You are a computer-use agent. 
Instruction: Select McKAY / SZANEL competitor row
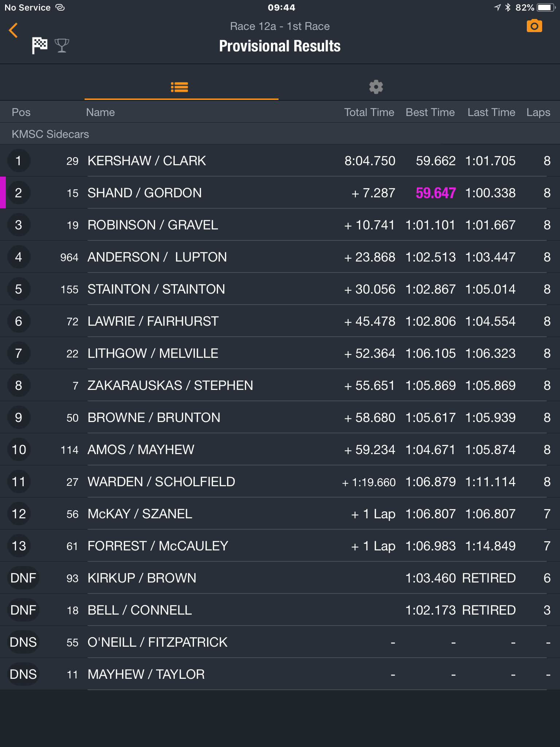pyautogui.click(x=280, y=514)
